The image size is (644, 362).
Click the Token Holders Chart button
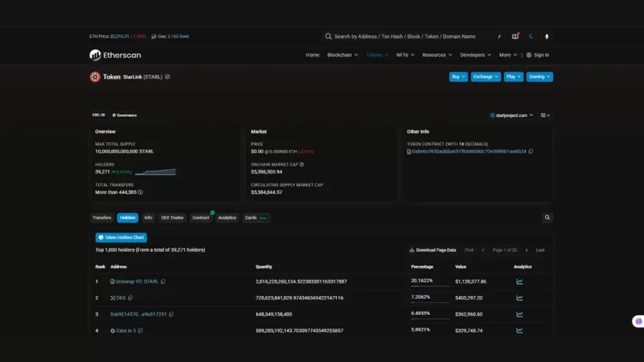[x=121, y=238]
